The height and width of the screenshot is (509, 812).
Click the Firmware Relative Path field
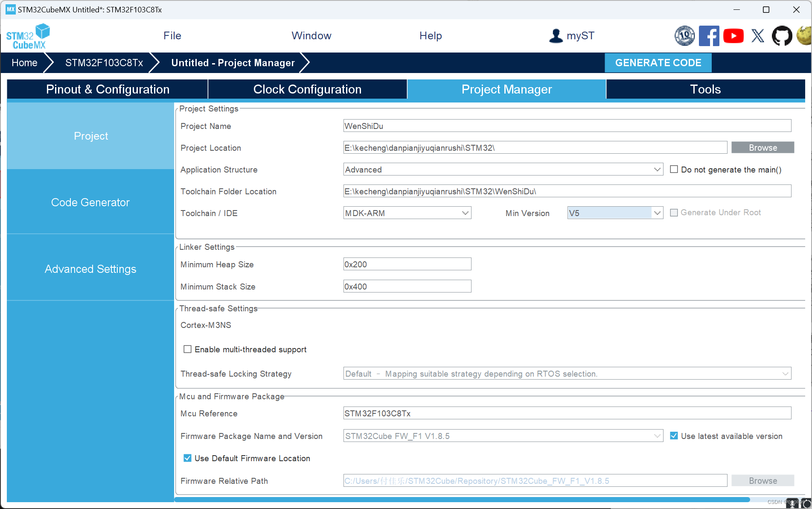[x=535, y=481]
